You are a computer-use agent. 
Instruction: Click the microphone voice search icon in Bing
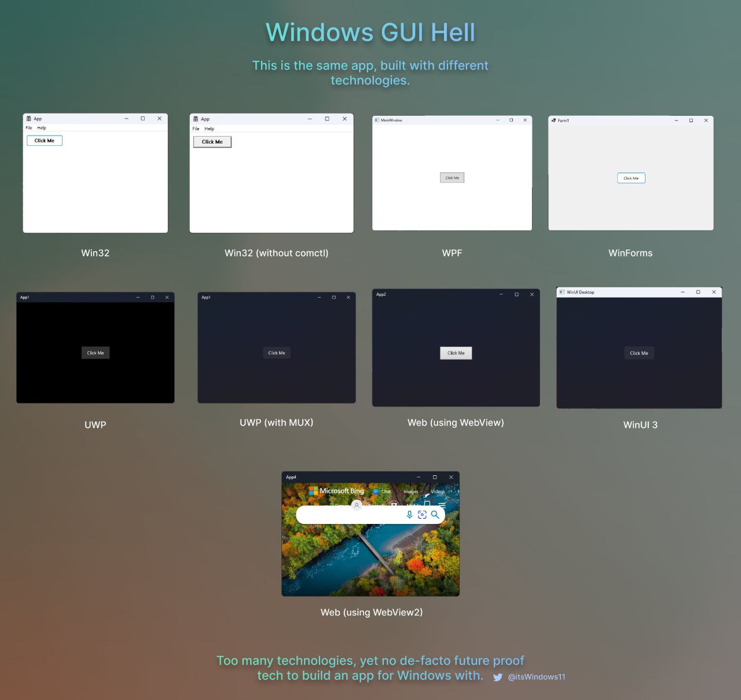pos(409,514)
